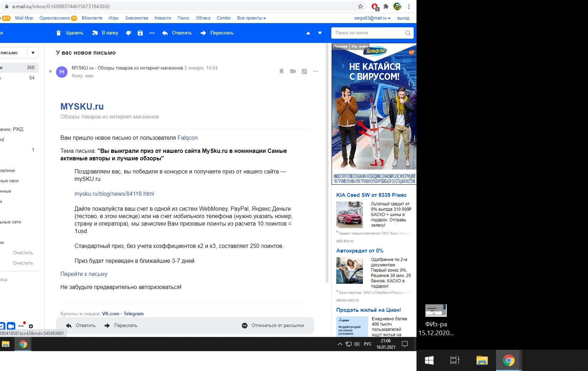Viewport: 588px width, 371px height.
Task: Open Windows Start button
Action: pos(429,361)
